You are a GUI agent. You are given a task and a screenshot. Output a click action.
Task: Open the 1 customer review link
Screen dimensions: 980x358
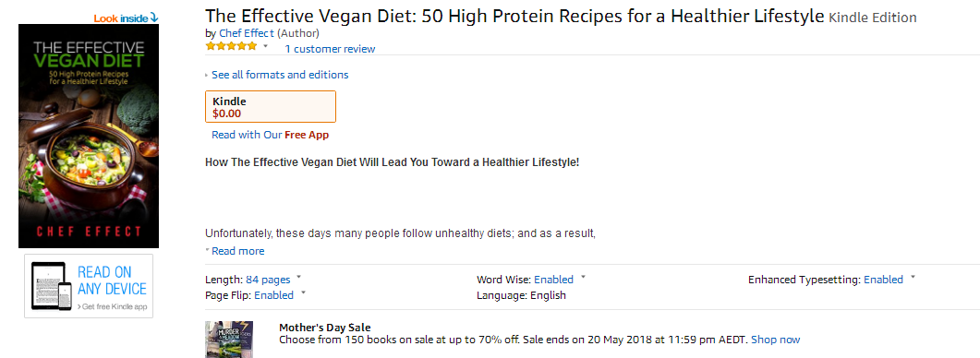pos(330,49)
